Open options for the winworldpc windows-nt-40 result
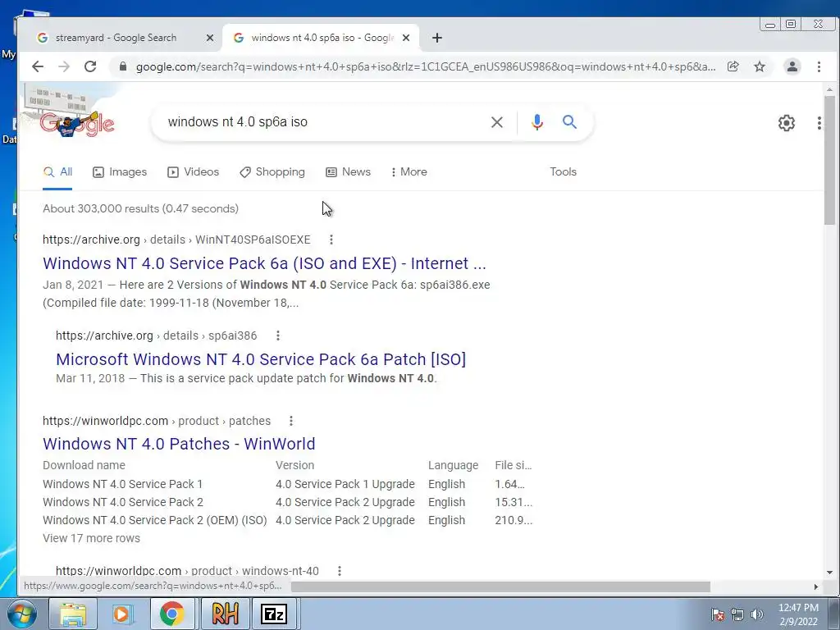840x630 pixels. click(x=339, y=571)
